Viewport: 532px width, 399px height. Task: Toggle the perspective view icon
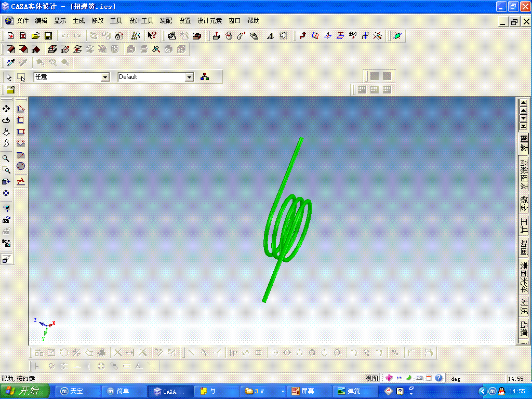[x=6, y=259]
